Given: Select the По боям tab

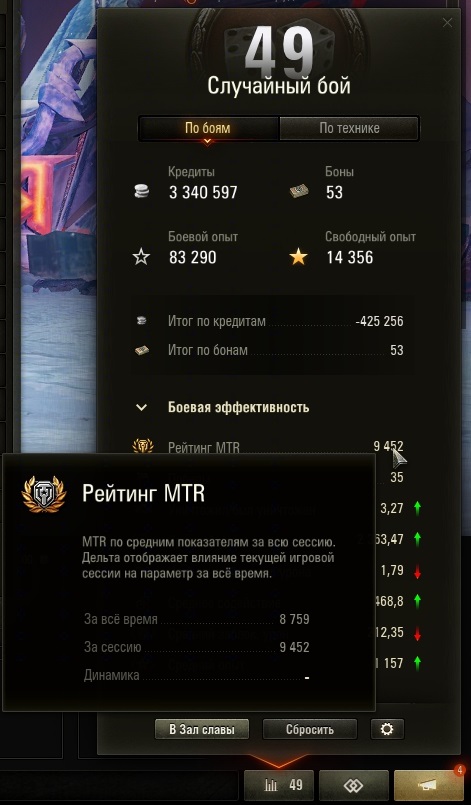Looking at the screenshot, I should click(x=208, y=128).
